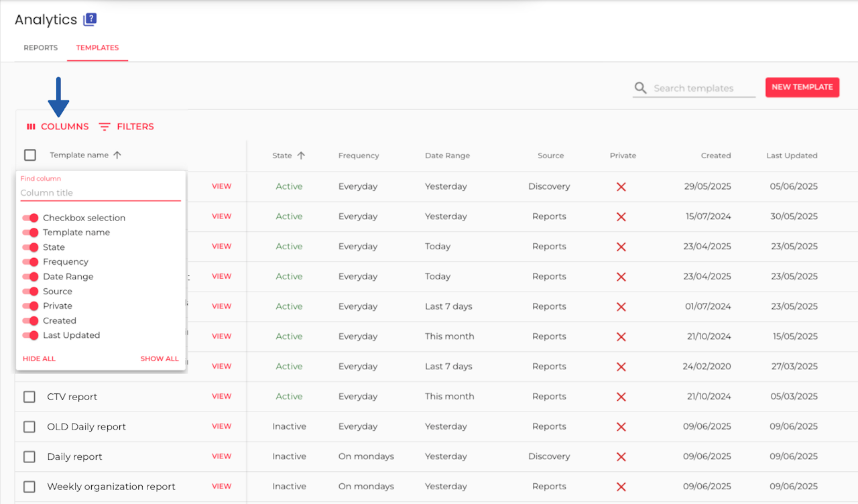Click Private X icon for CTV report
This screenshot has height=504, width=858.
tap(621, 397)
